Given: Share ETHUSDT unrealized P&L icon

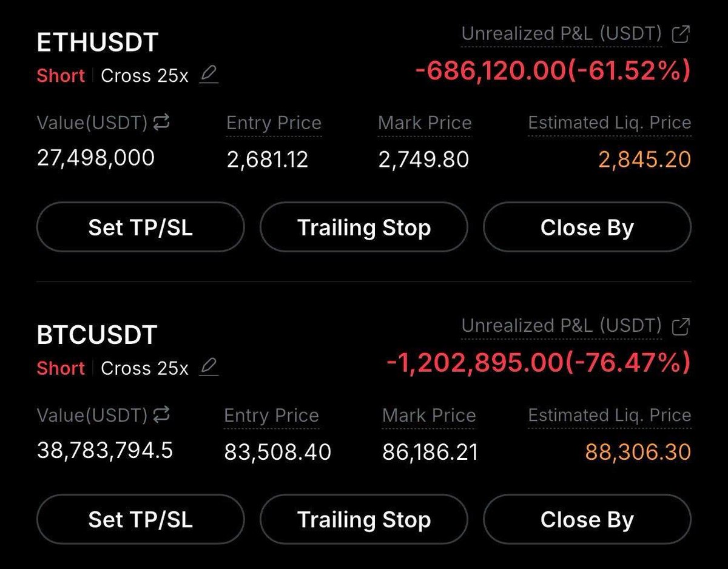Looking at the screenshot, I should pos(681,35).
